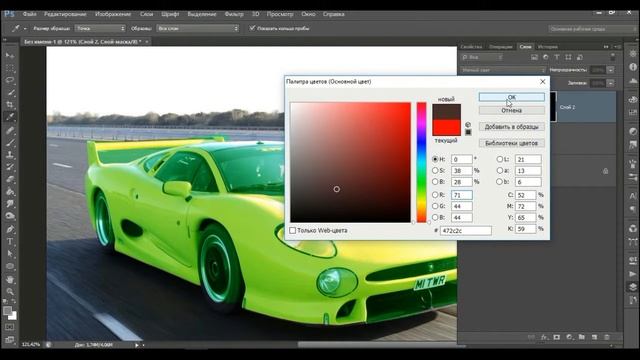Image resolution: width=640 pixels, height=360 pixels.
Task: Select the Quick Selection tool
Action: pyautogui.click(x=10, y=92)
